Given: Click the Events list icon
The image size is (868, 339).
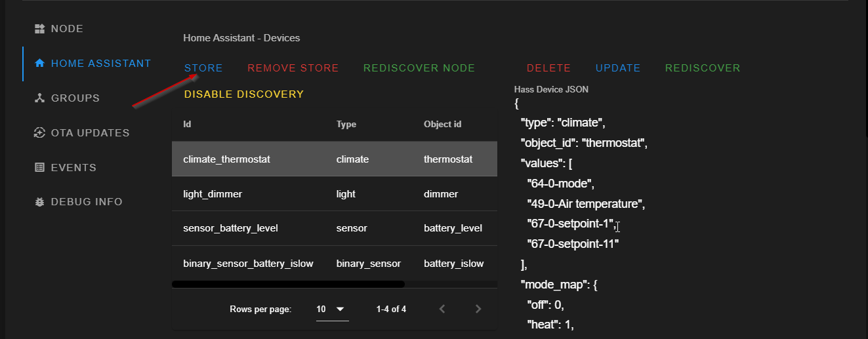Looking at the screenshot, I should [39, 168].
